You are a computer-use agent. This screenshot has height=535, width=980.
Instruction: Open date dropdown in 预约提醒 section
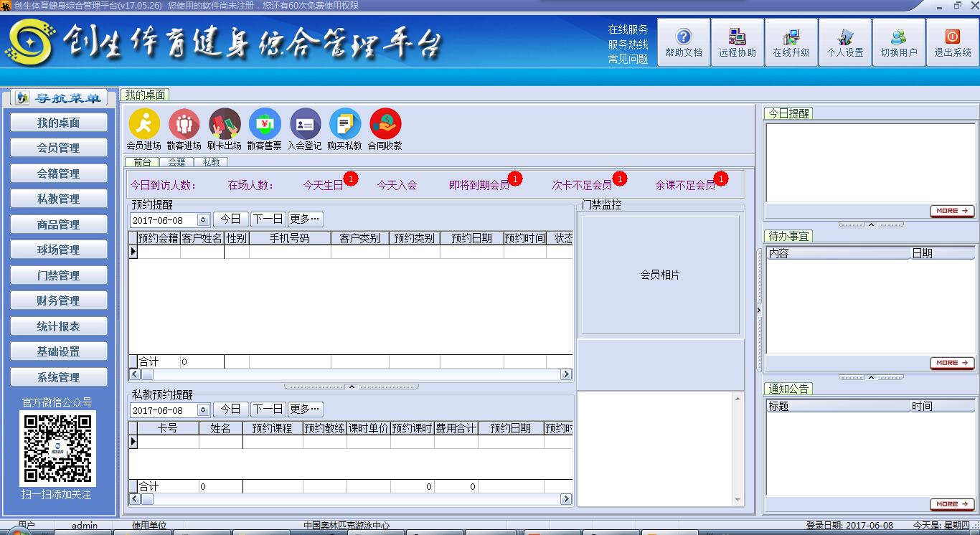coord(203,220)
